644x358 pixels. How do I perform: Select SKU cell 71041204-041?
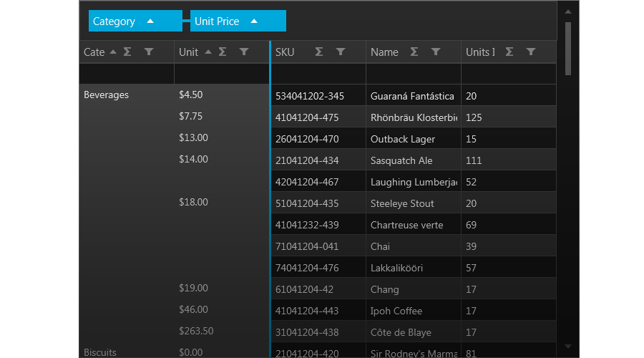[318, 246]
